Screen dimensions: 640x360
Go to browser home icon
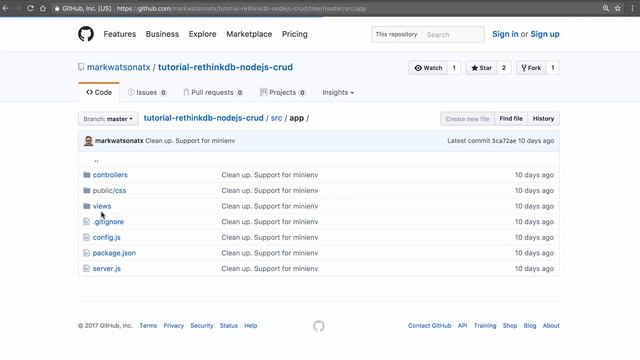[43, 8]
